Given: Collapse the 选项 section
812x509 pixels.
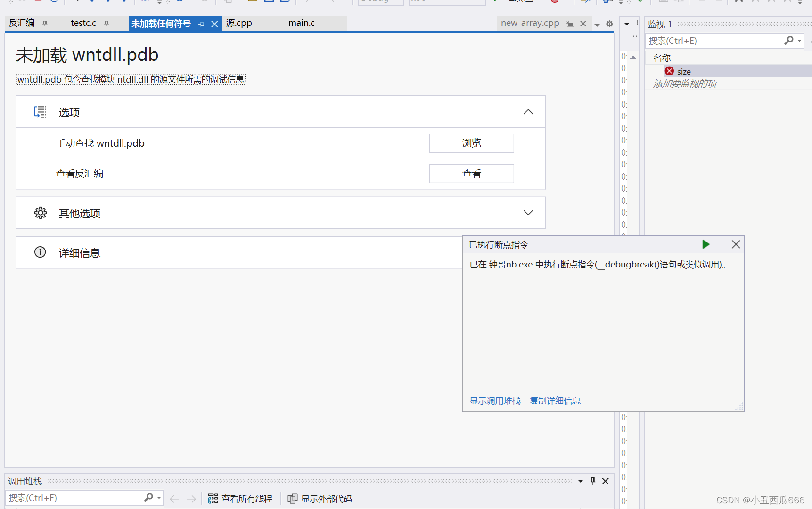Looking at the screenshot, I should coord(528,112).
